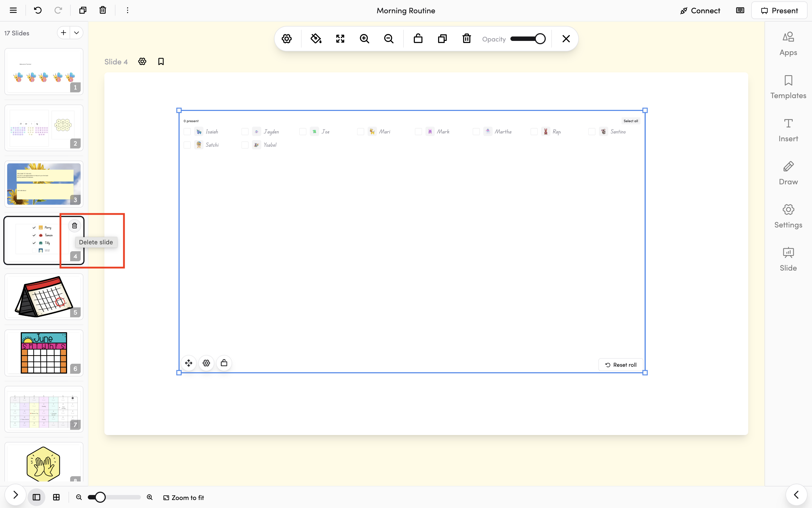The image size is (812, 508).
Task: Click the move handle on roll widget
Action: (189, 363)
